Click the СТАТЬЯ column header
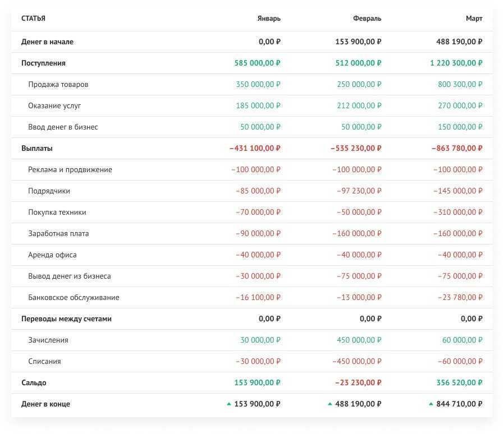Viewport: 504px width, 434px height. pos(33,19)
